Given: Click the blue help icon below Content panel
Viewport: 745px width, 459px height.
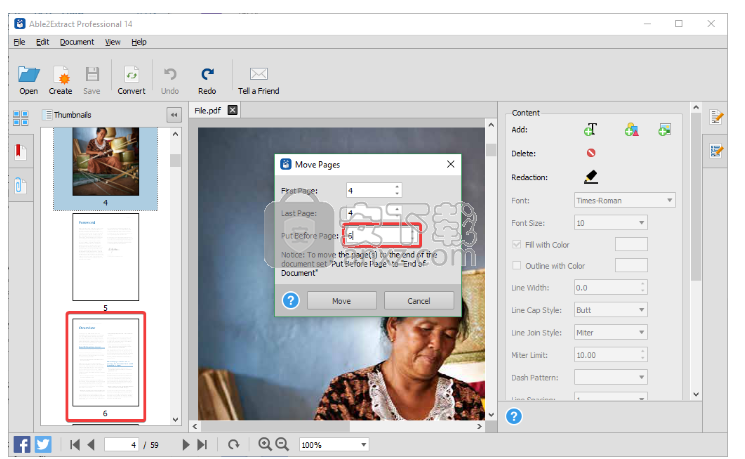Looking at the screenshot, I should click(514, 416).
